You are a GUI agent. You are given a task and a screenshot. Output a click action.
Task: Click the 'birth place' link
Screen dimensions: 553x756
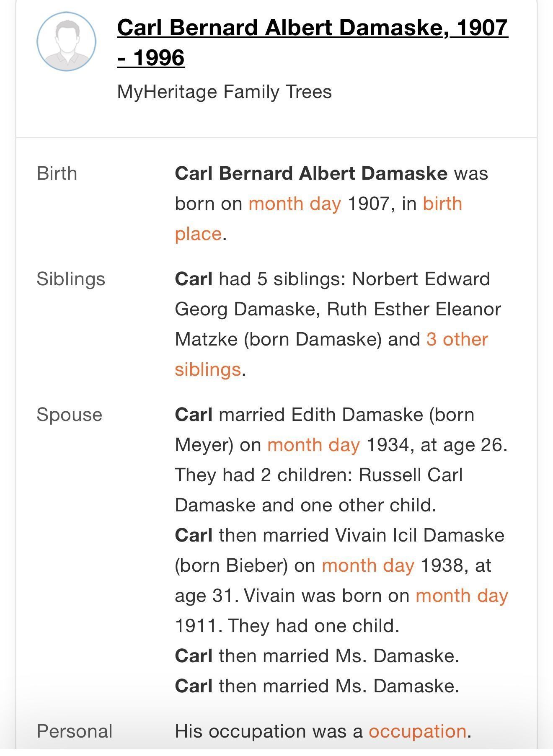(x=442, y=204)
